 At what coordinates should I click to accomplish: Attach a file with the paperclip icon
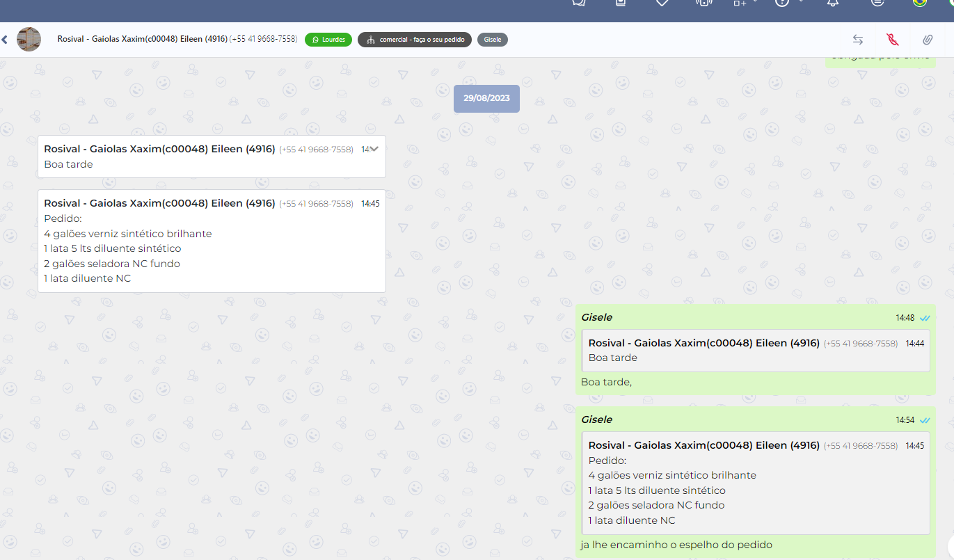click(928, 40)
